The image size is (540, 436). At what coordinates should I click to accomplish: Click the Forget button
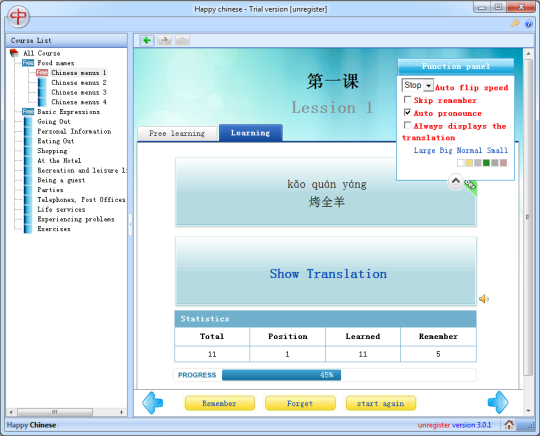point(300,403)
